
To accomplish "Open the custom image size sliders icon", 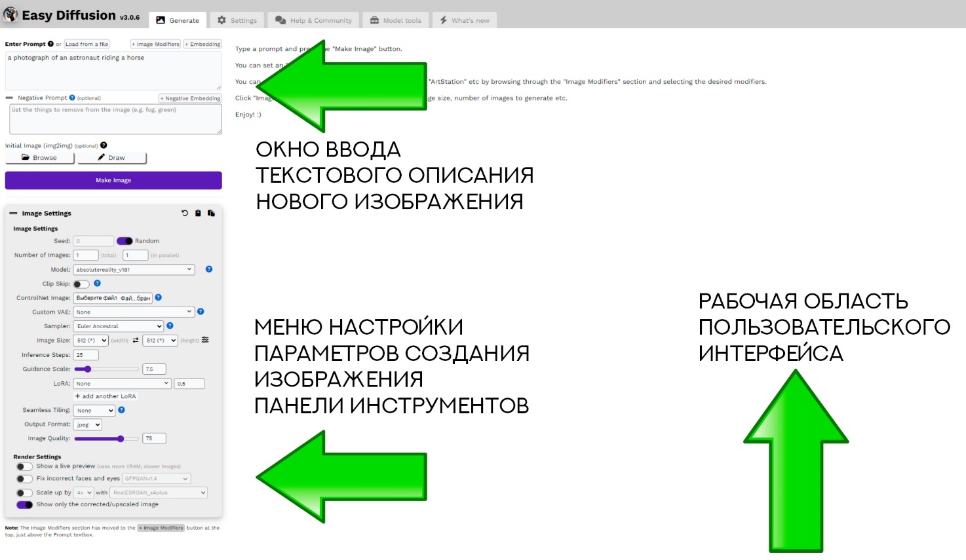I will [205, 340].
